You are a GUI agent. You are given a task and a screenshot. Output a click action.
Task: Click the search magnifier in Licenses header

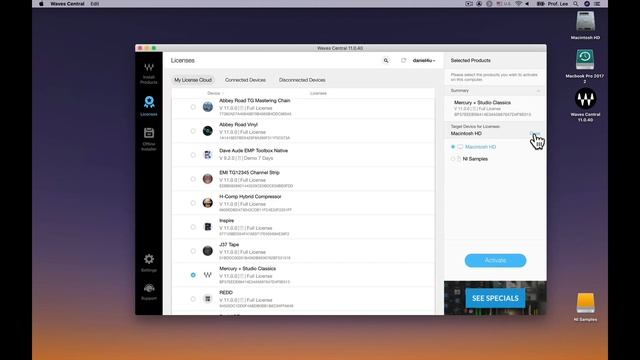[386, 60]
